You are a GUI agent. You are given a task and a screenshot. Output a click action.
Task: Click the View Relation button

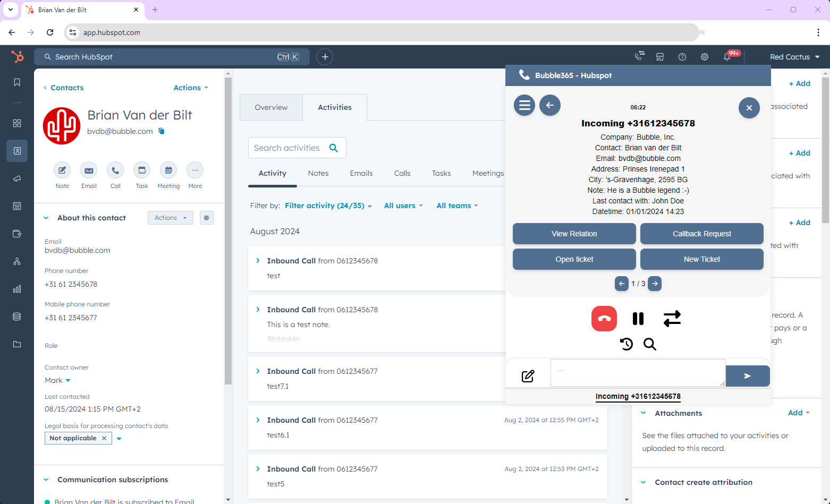point(574,234)
